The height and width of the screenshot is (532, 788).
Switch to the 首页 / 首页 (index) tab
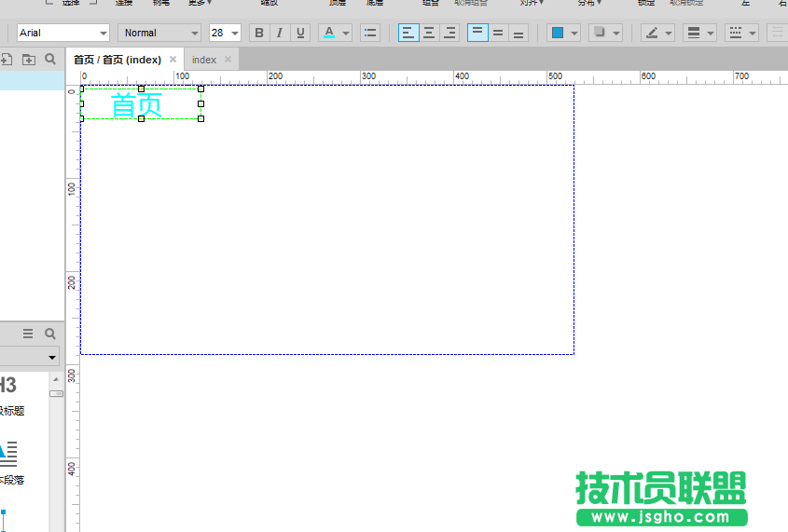coord(118,60)
